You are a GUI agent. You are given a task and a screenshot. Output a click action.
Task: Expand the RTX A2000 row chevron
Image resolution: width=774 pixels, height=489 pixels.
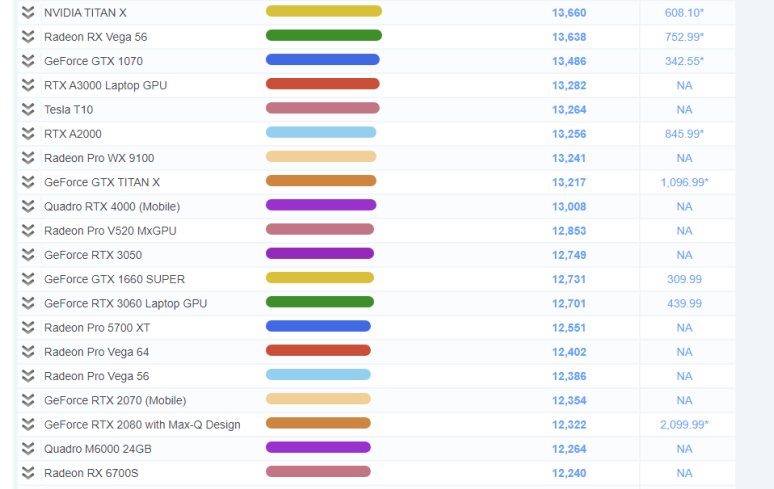(x=28, y=133)
